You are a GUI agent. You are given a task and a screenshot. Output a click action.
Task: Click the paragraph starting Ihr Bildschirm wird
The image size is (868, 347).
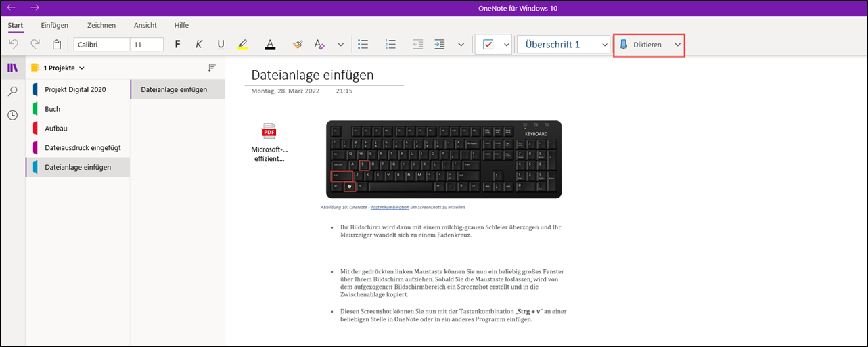tap(451, 231)
